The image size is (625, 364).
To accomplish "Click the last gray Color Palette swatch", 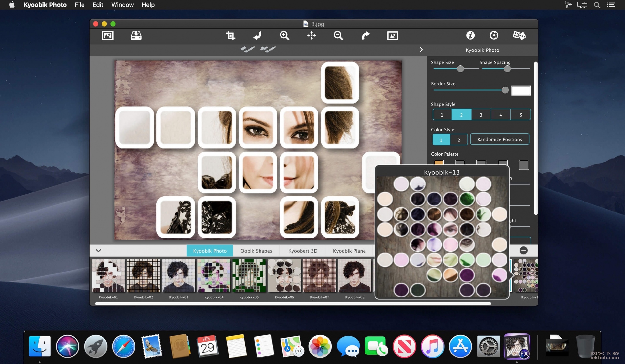I will tap(524, 165).
